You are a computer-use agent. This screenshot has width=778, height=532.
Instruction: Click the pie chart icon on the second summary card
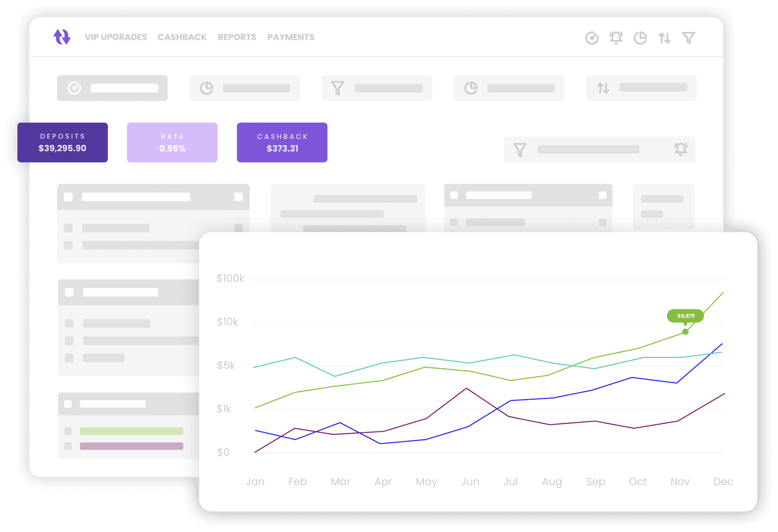(207, 88)
